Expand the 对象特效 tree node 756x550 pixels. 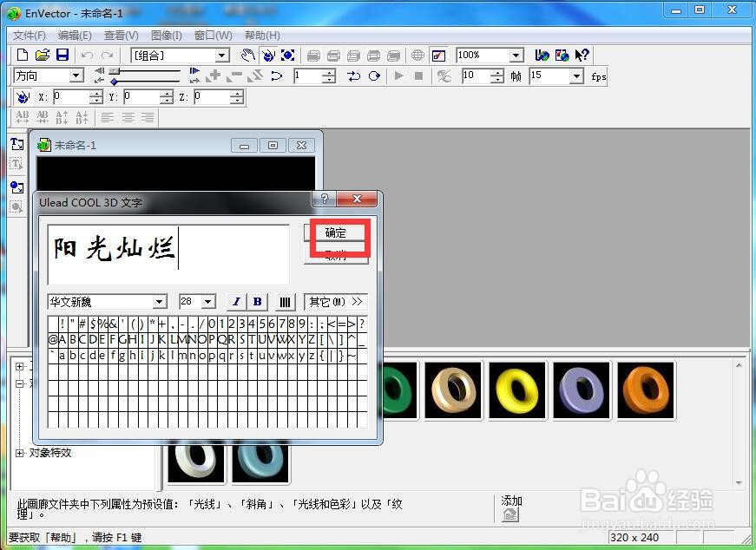(20, 453)
